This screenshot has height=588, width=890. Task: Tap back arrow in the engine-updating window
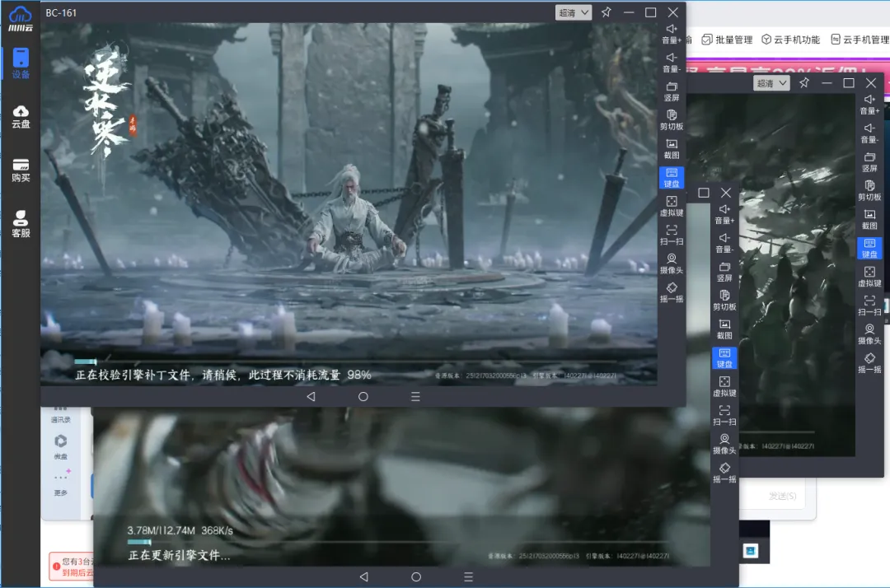[x=364, y=576]
